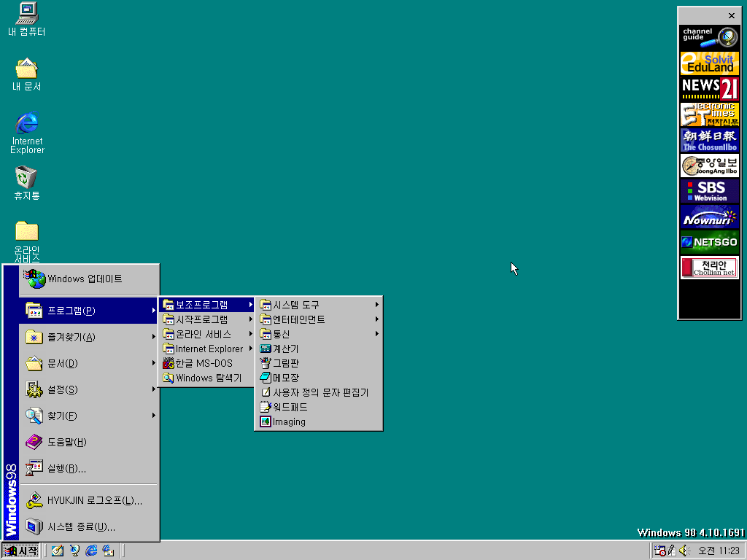
Task: Expand 온라인 서비스 submenu arrow in Programs
Action: 251,334
